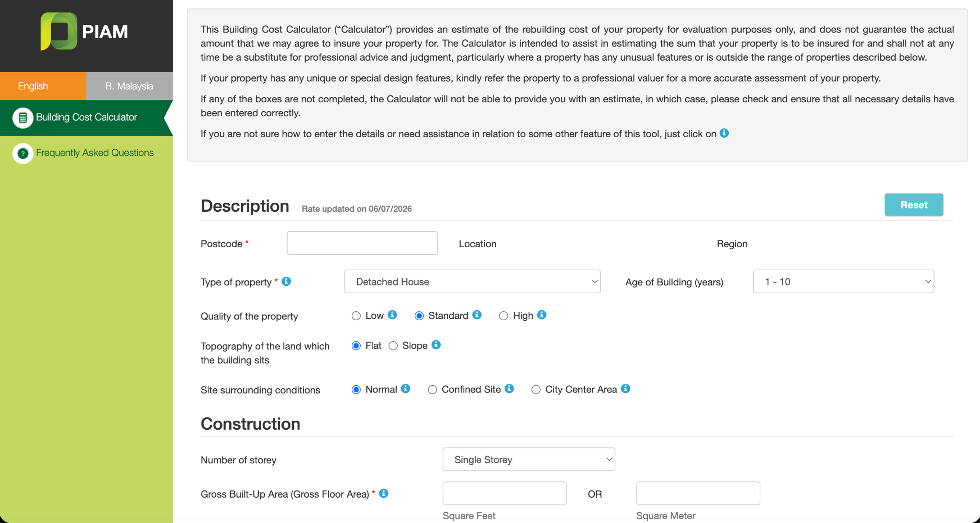Select the High quality radio button

pyautogui.click(x=503, y=316)
